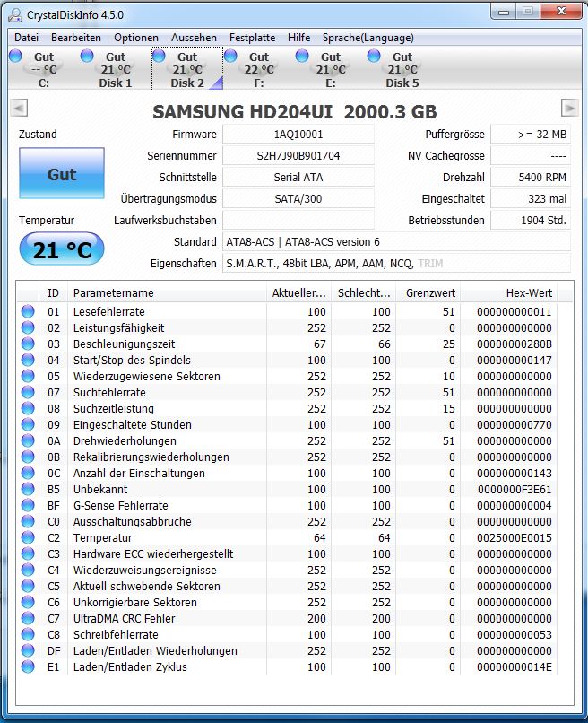This screenshot has height=723, width=588.
Task: Click status icon of Start/Stop des Spindels
Action: pyautogui.click(x=28, y=360)
